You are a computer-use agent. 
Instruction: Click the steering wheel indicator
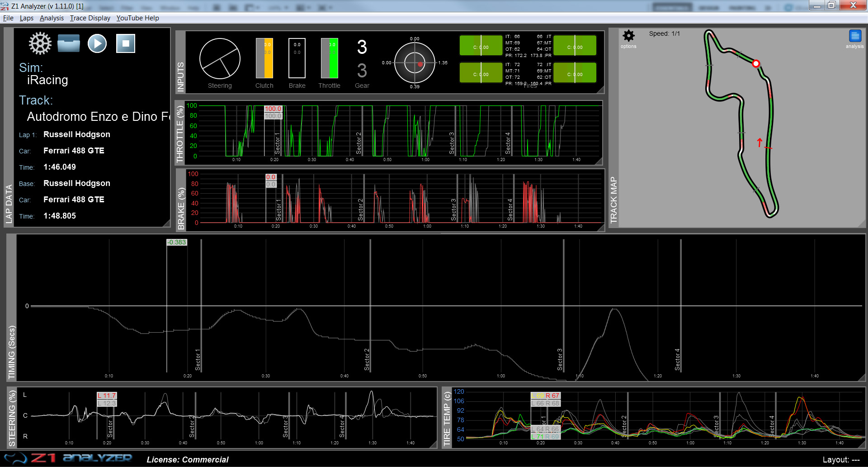coord(220,59)
